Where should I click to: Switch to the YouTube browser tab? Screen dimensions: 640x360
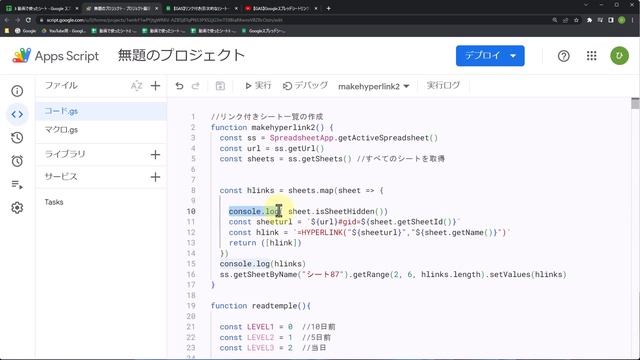pyautogui.click(x=282, y=8)
